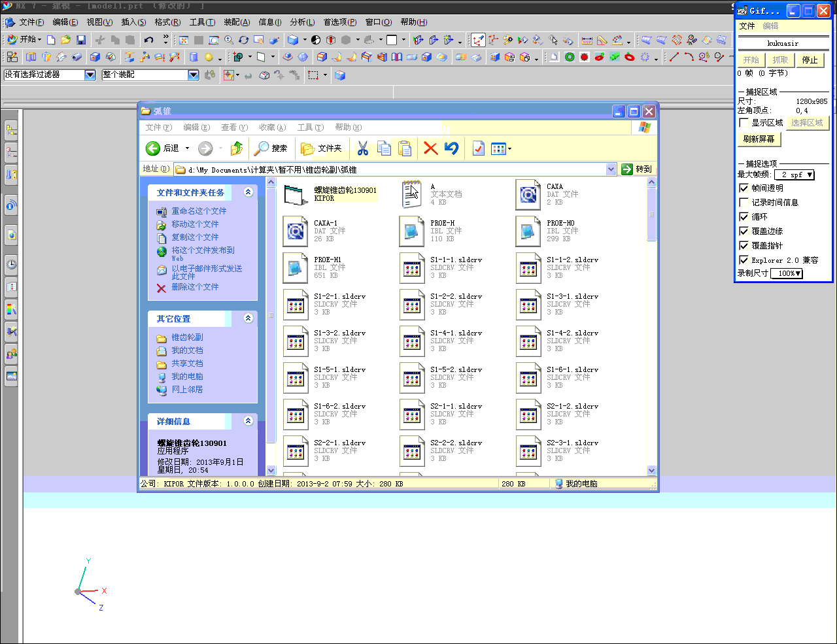The image size is (837, 644).
Task: Click the Pan hand icon in NX
Action: (259, 40)
